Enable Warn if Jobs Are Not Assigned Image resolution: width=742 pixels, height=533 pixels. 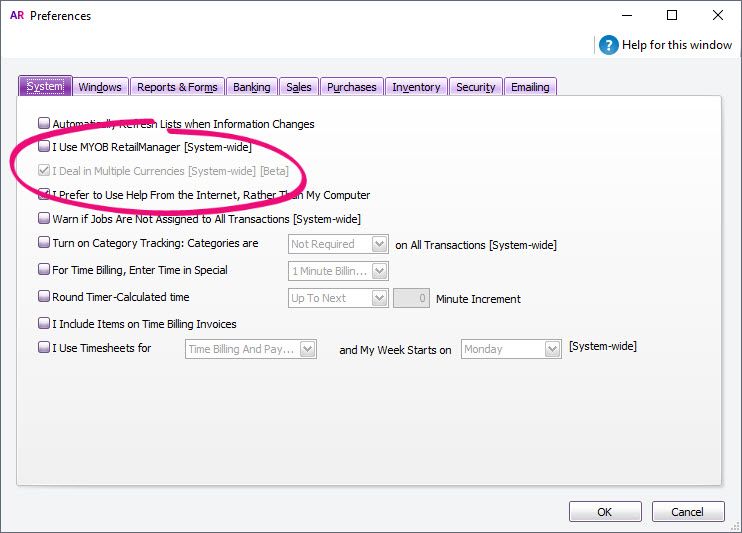tap(44, 218)
